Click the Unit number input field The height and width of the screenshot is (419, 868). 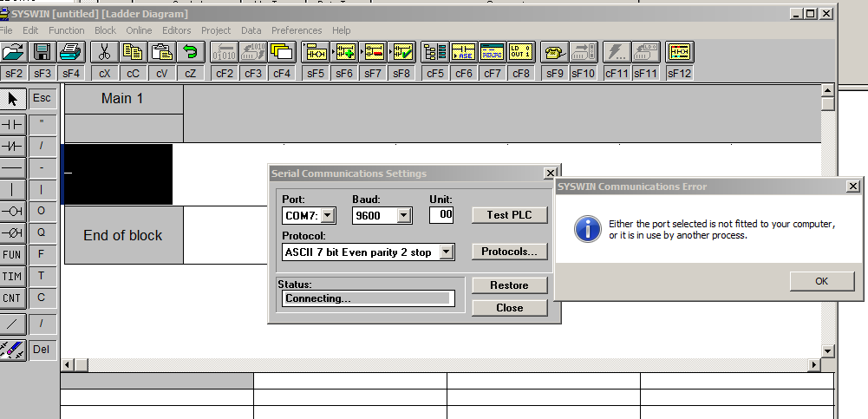(x=441, y=215)
